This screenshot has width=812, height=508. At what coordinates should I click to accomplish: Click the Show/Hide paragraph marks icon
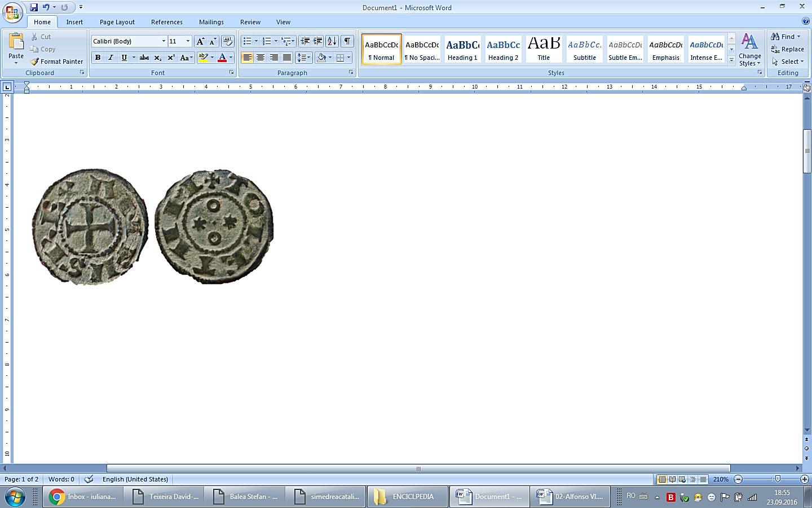coord(347,41)
